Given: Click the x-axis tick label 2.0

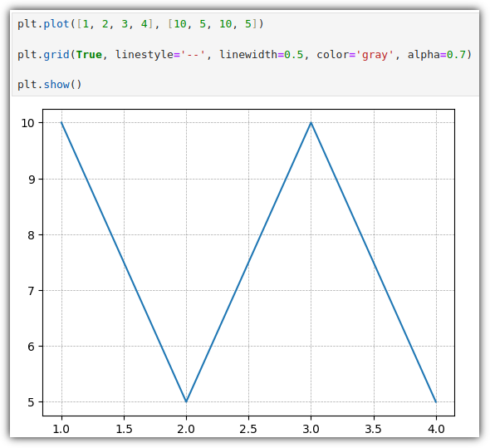Looking at the screenshot, I should [x=186, y=429].
